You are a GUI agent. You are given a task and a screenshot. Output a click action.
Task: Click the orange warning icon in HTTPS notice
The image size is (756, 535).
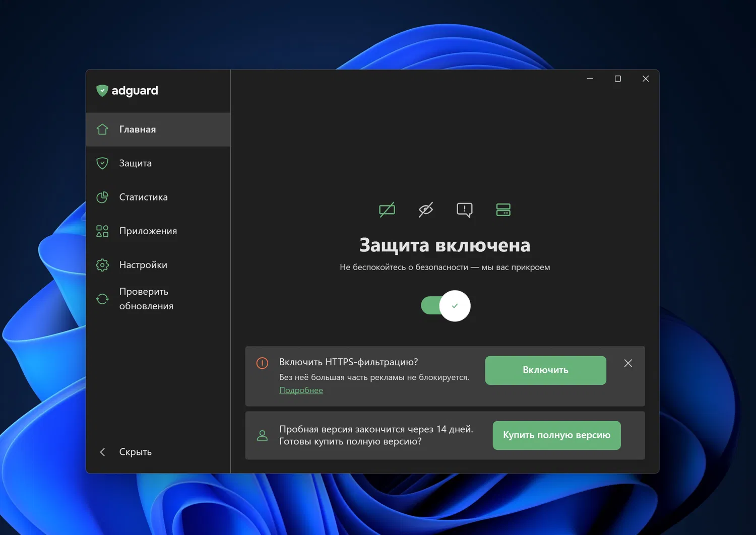point(262,363)
